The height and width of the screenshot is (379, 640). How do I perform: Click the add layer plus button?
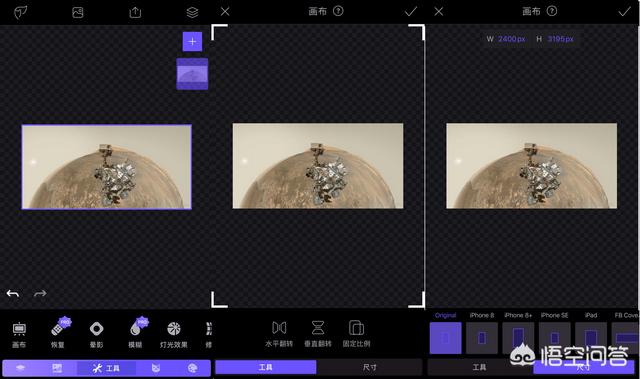click(x=192, y=42)
